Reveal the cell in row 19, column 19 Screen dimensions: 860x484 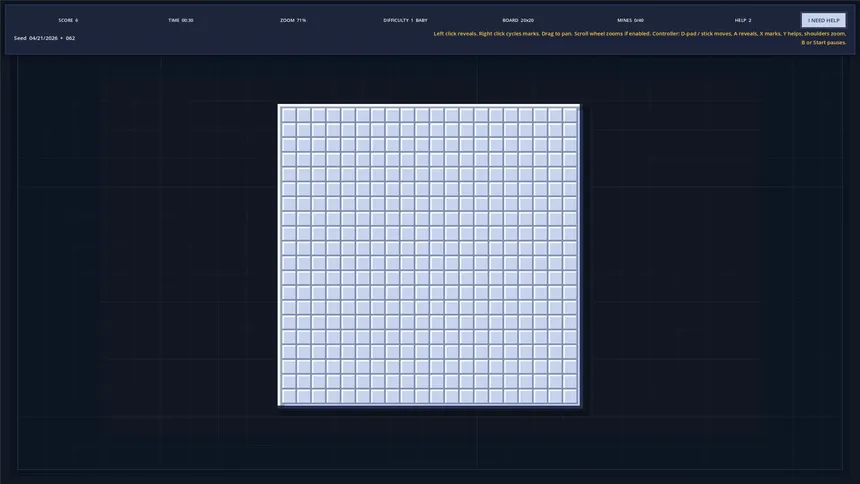[555, 381]
